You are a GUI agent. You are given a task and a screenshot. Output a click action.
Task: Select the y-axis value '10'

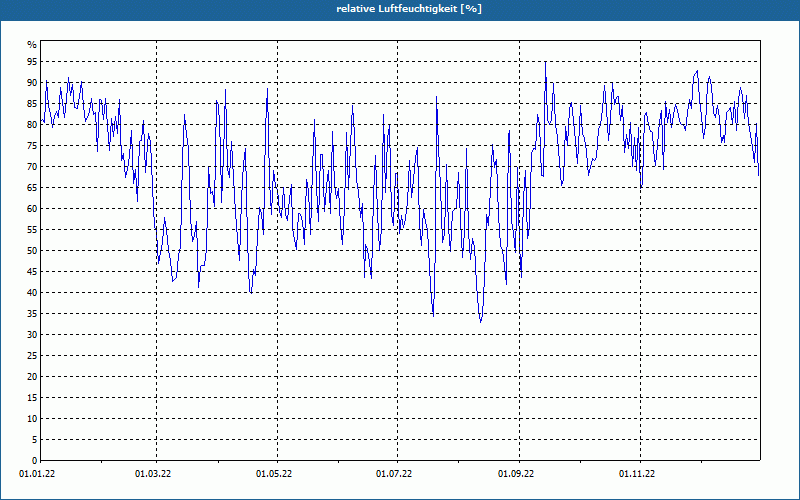point(32,419)
